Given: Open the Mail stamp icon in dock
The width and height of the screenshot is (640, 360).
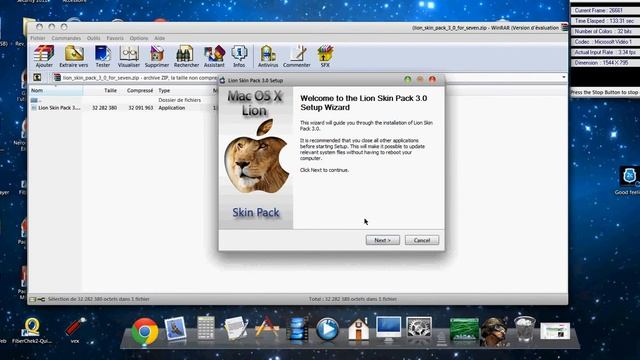Looking at the screenshot, I should (x=176, y=330).
